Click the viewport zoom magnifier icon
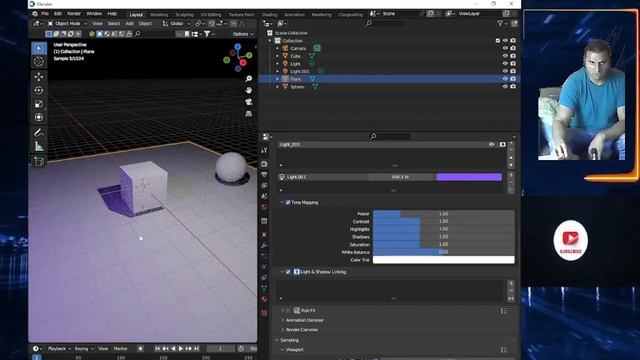 pyautogui.click(x=249, y=79)
